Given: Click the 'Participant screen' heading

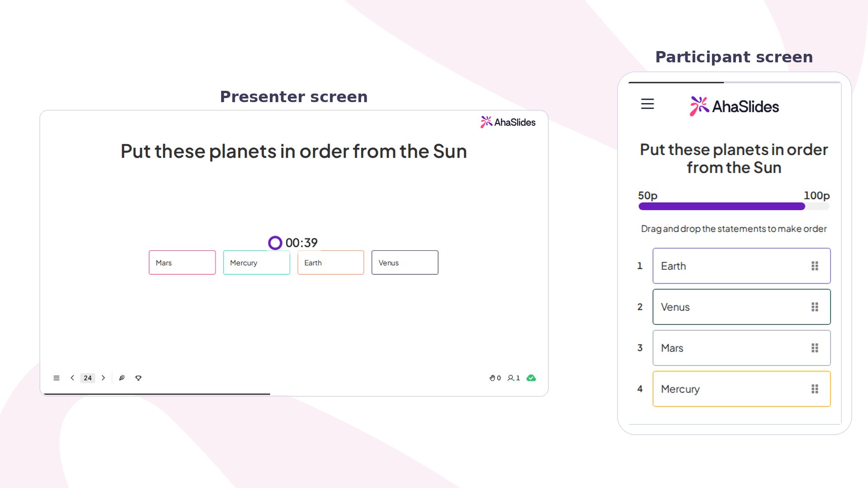Looking at the screenshot, I should [x=734, y=57].
